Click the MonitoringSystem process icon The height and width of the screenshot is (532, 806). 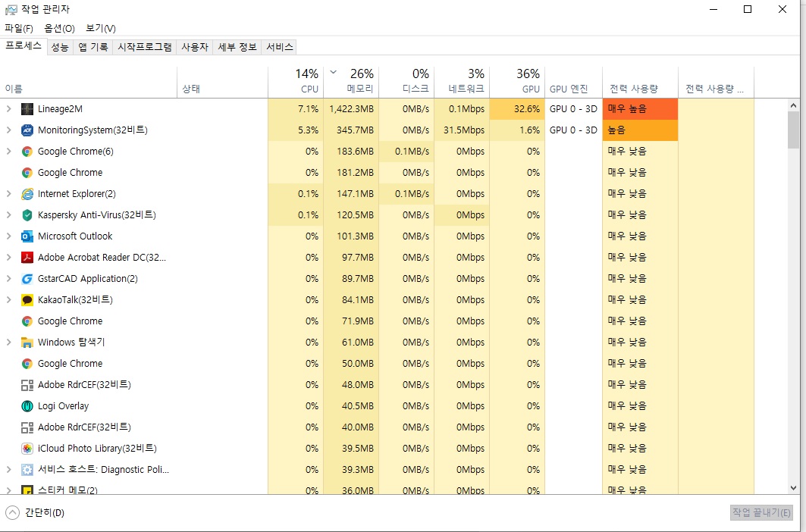tap(27, 130)
